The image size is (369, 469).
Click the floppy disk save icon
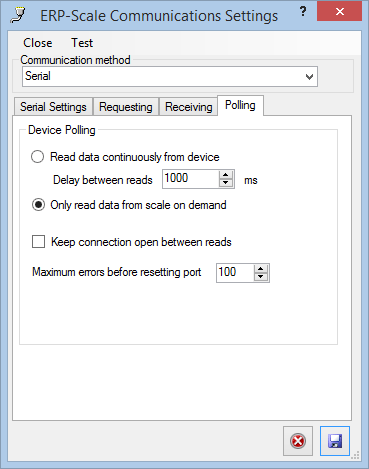click(335, 441)
